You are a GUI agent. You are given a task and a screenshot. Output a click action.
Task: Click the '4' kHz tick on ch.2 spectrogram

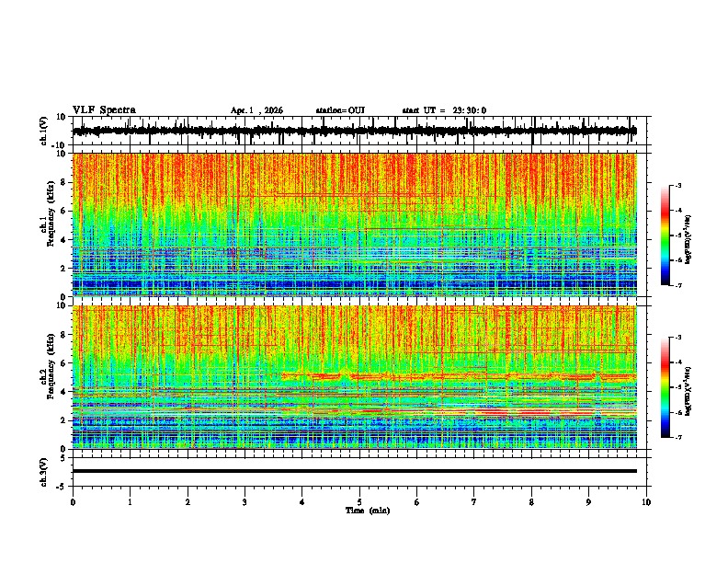point(64,392)
